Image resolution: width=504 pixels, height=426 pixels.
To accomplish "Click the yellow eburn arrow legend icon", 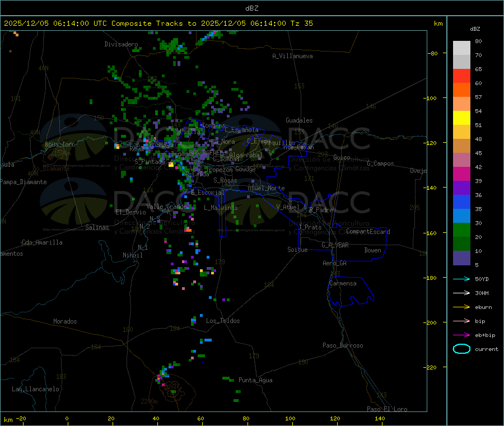I will [461, 307].
